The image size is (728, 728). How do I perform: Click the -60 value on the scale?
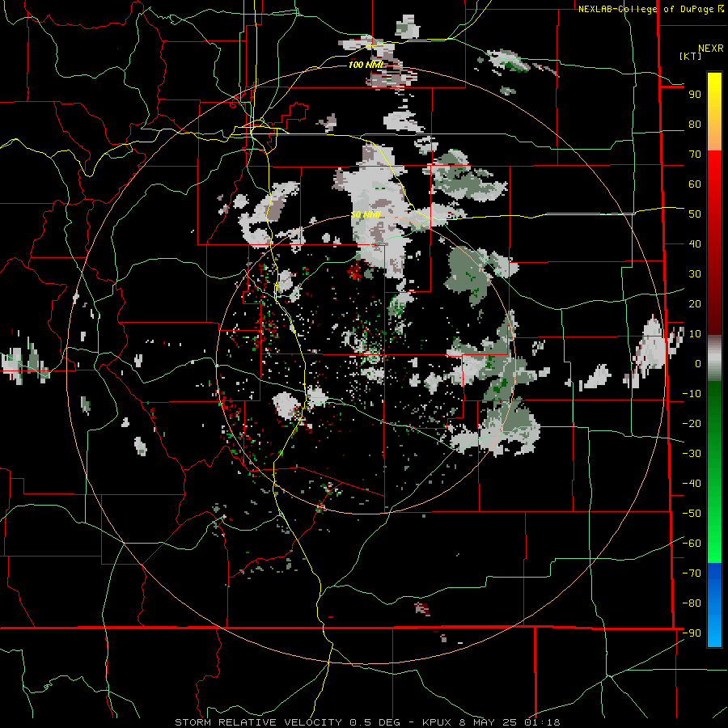(x=692, y=544)
